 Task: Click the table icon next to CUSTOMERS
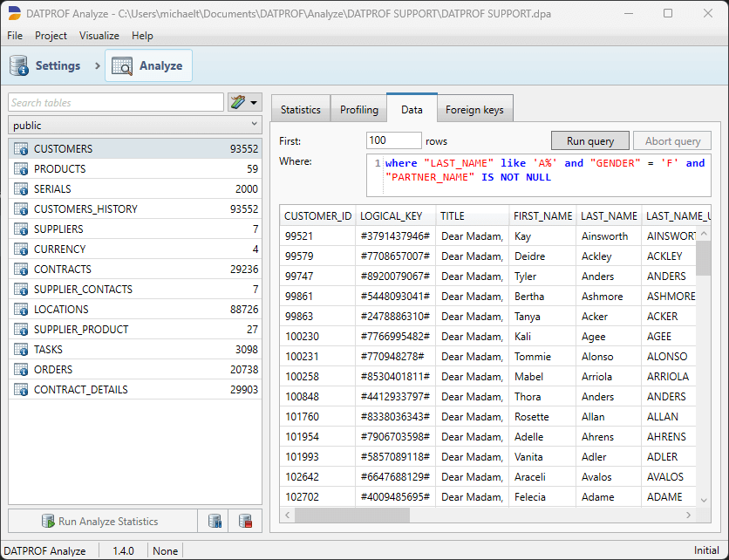coord(19,148)
